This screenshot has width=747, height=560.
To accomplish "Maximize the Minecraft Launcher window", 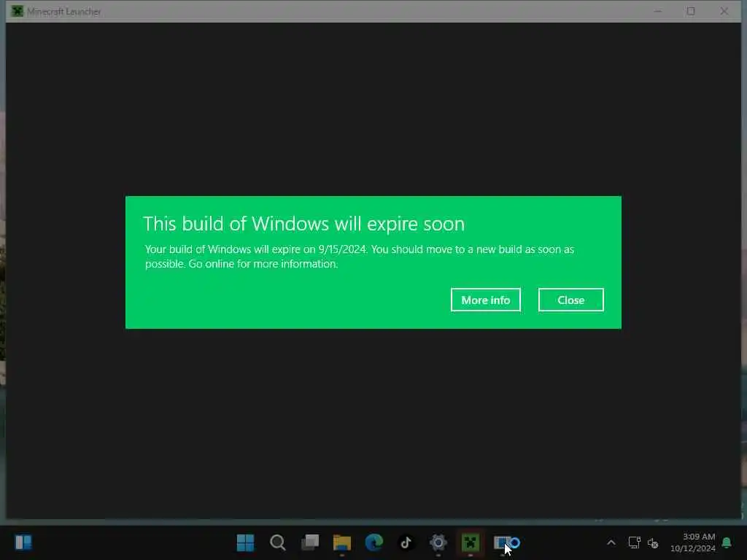I will coord(691,12).
